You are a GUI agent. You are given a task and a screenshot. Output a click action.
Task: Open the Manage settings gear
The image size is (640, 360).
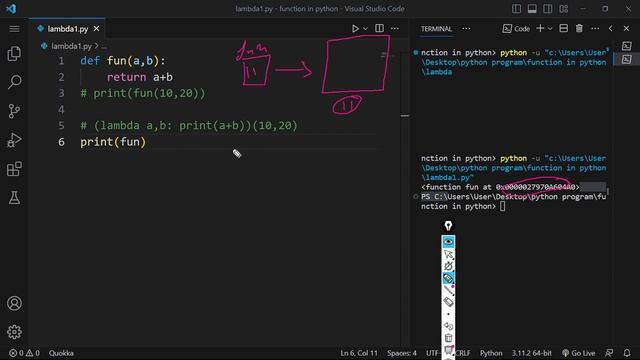click(x=14, y=332)
